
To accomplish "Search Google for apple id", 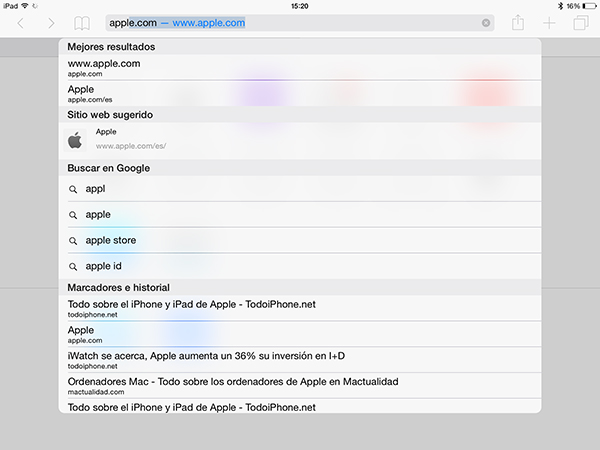I will point(300,266).
